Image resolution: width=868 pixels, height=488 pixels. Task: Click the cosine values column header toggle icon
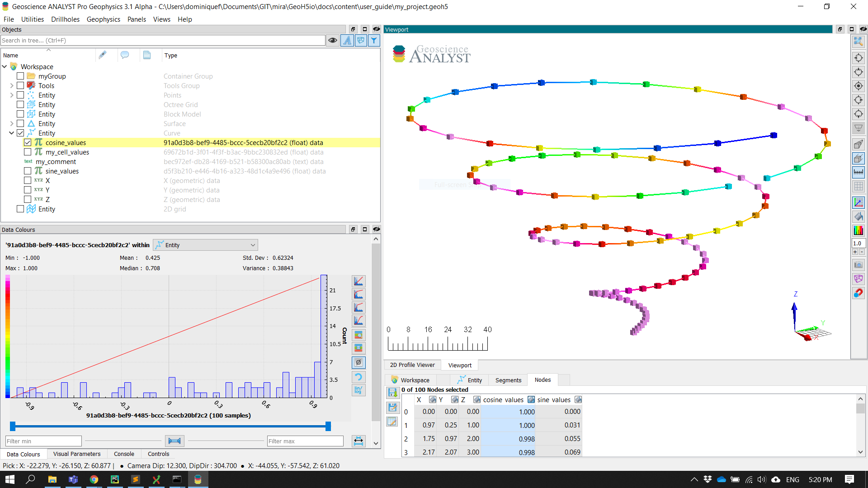tap(531, 399)
